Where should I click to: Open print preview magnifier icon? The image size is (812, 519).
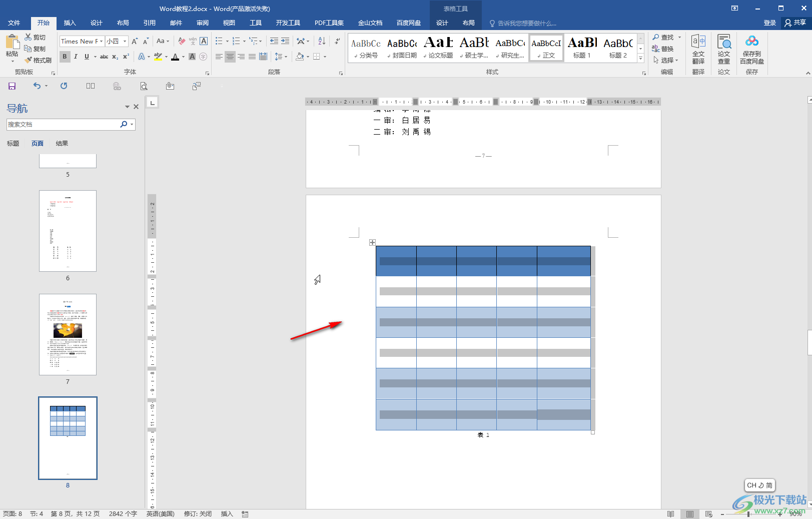click(x=144, y=86)
